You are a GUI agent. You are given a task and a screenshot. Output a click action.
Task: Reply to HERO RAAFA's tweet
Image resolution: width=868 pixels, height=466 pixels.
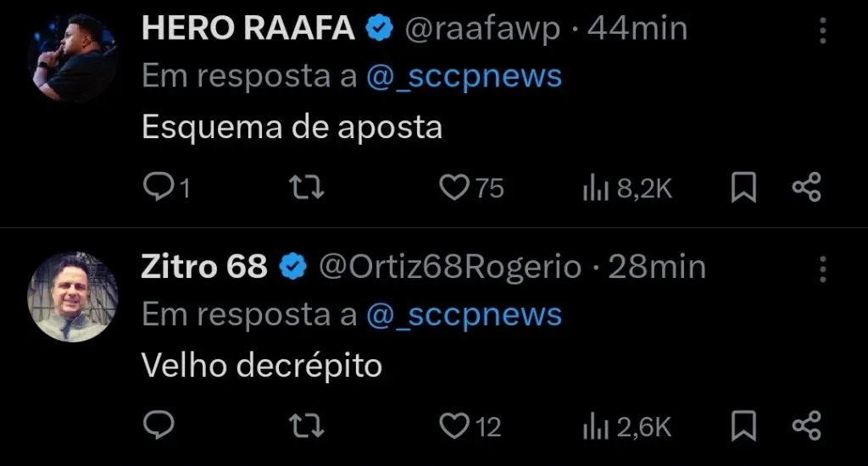tap(158, 188)
